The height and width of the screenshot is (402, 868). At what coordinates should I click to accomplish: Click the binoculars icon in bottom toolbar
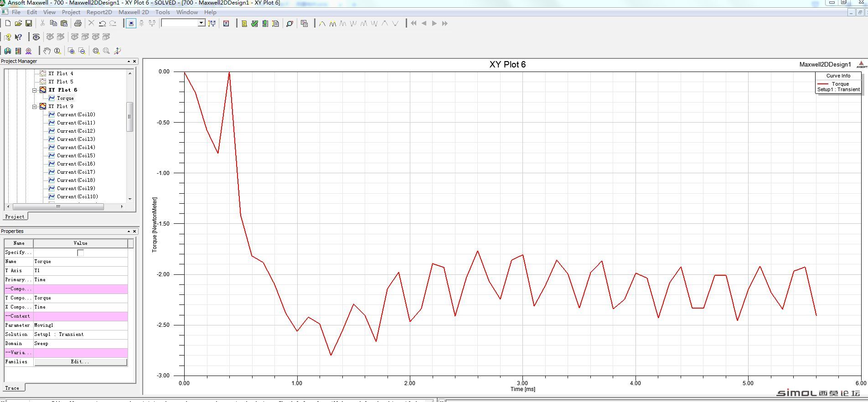coord(8,51)
